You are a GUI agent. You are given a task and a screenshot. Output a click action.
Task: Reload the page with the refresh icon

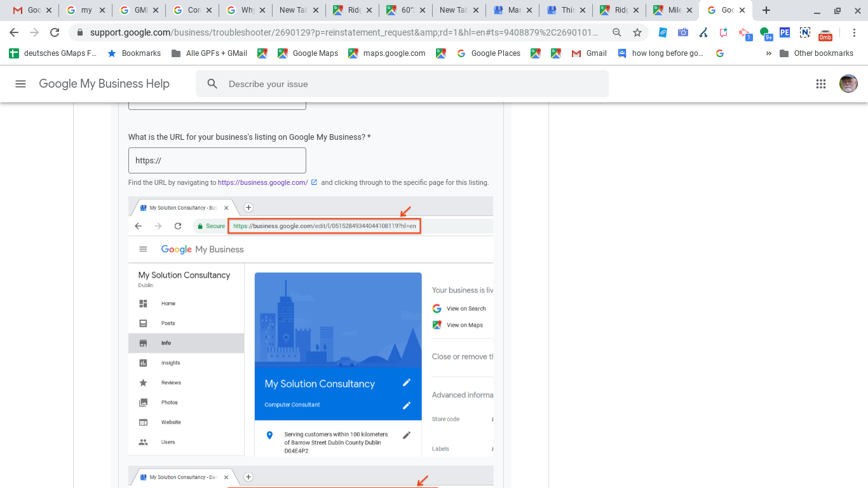pyautogui.click(x=55, y=32)
